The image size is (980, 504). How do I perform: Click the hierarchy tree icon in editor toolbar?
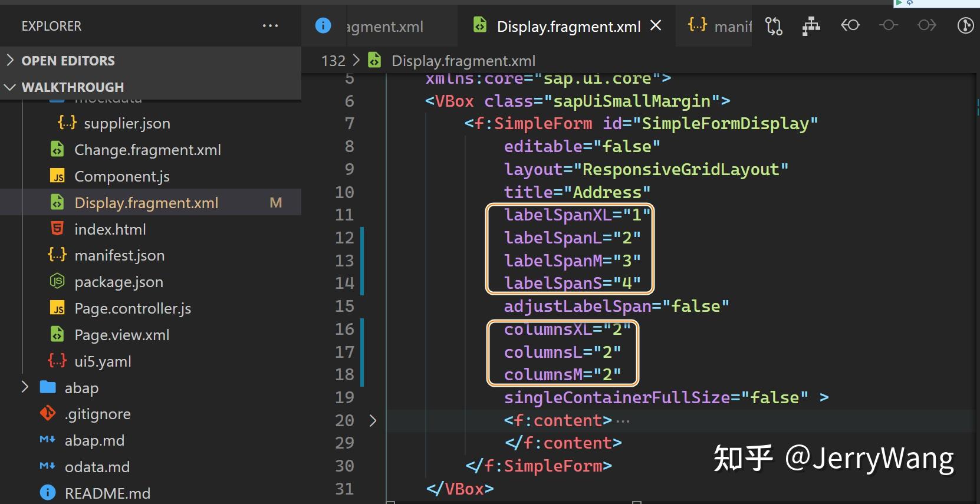click(x=811, y=26)
